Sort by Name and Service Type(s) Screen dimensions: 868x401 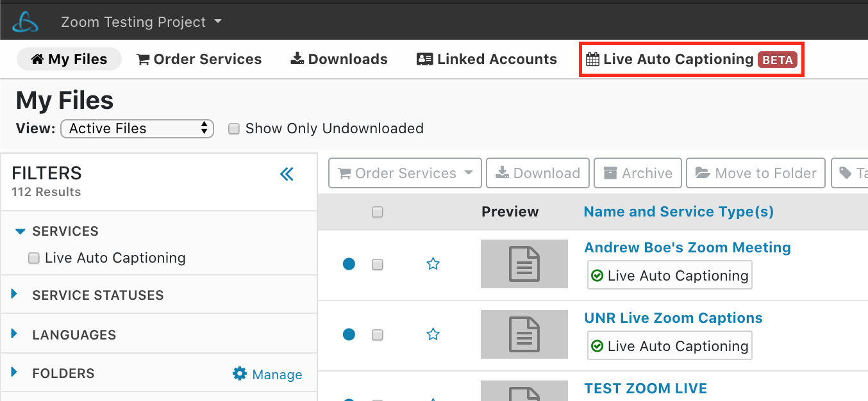tap(678, 211)
